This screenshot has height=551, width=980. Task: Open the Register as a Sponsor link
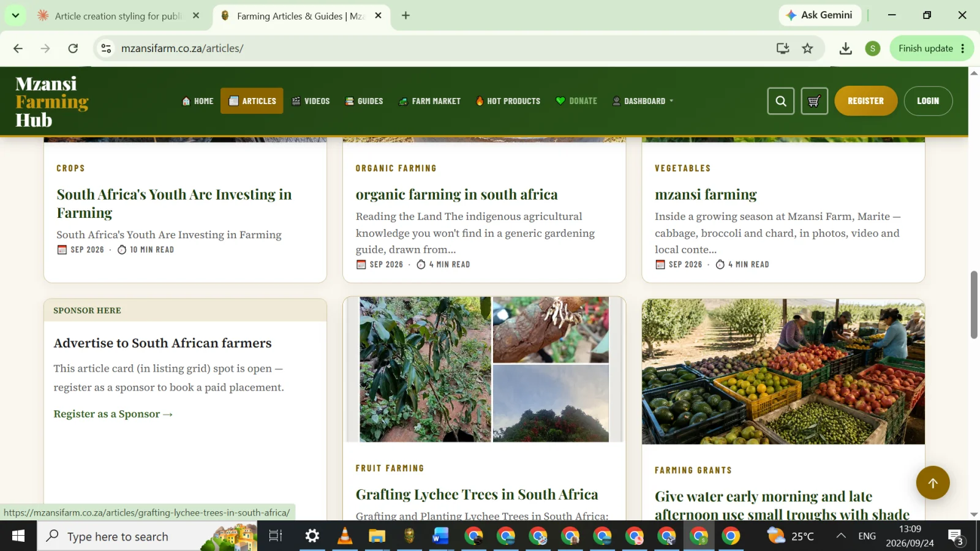(x=113, y=414)
